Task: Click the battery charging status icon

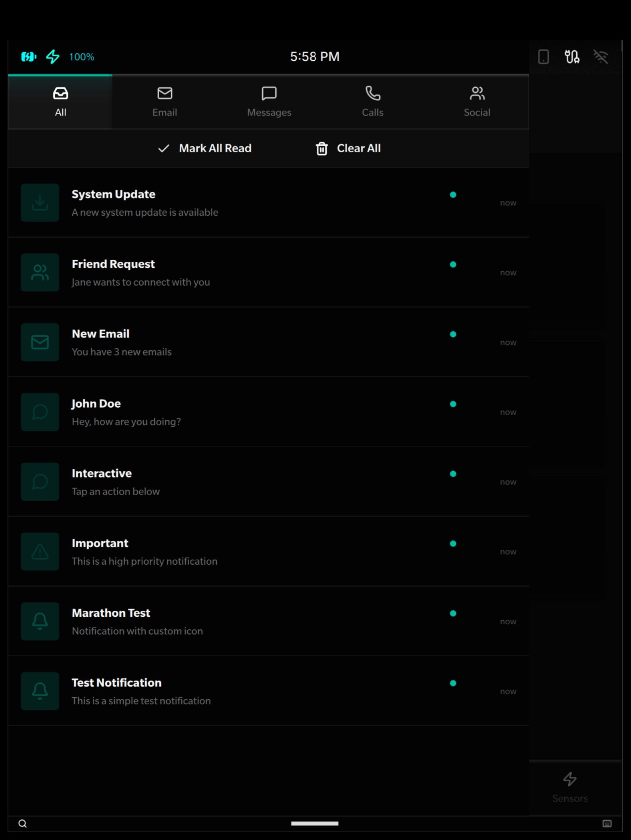Action: [29, 57]
